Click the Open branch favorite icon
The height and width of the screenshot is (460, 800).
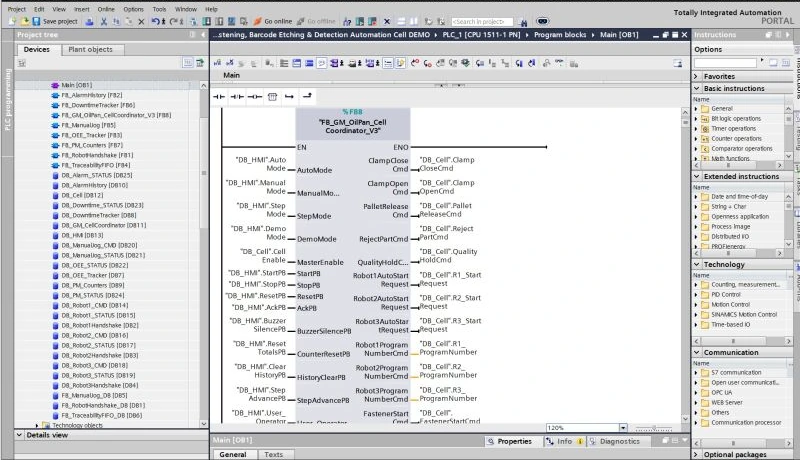289,96
